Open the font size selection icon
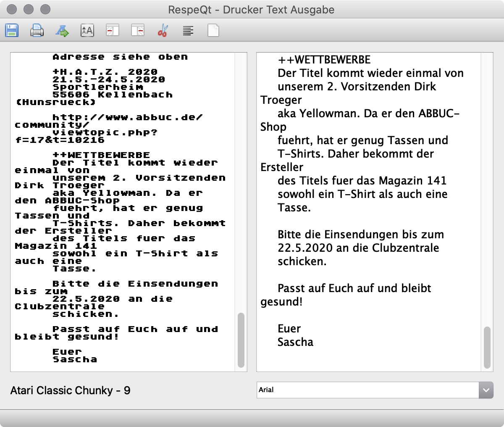This screenshot has height=427, width=504. pos(87,31)
